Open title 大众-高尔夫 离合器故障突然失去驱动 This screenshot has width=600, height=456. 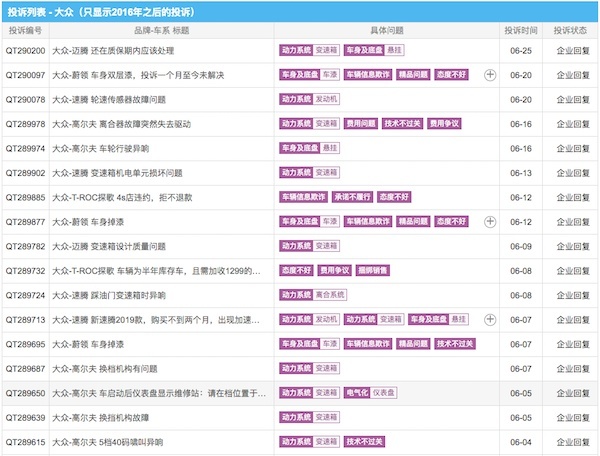(121, 124)
